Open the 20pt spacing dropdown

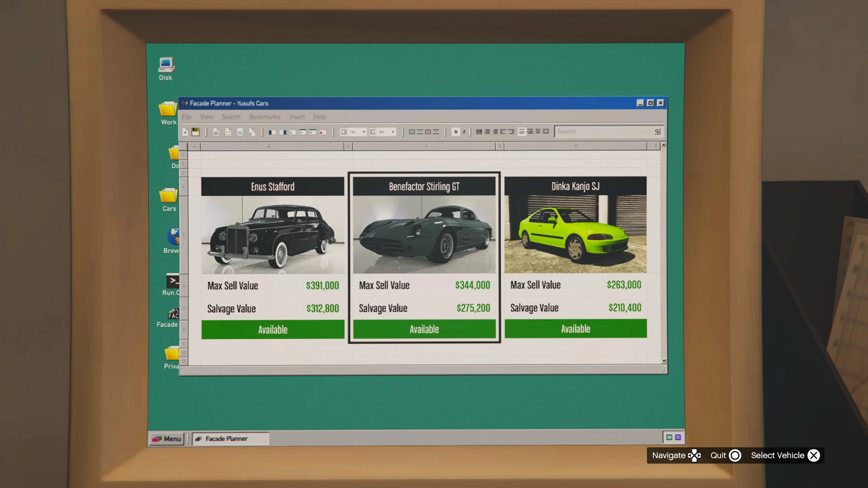[x=393, y=132]
